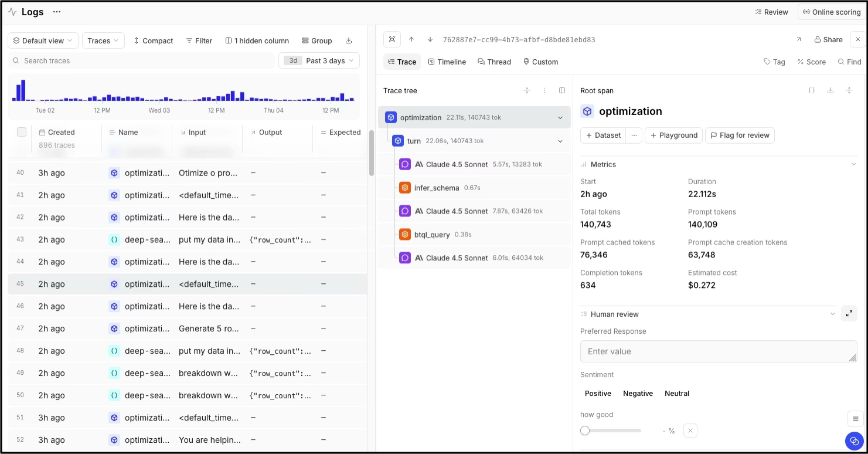
Task: Click the trace tree expand-all icon
Action: click(527, 90)
